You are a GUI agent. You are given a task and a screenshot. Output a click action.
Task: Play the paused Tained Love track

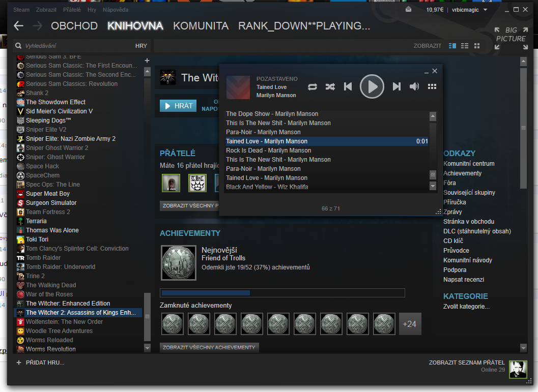(372, 86)
